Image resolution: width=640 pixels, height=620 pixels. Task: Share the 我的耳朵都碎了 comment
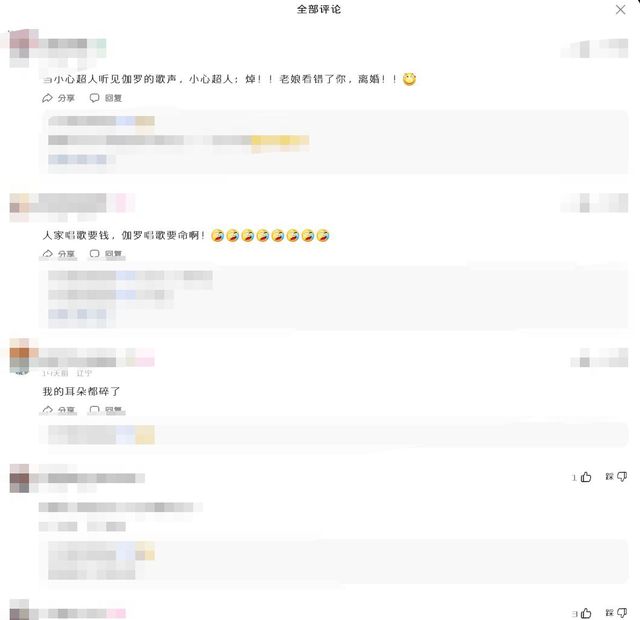tap(59, 410)
